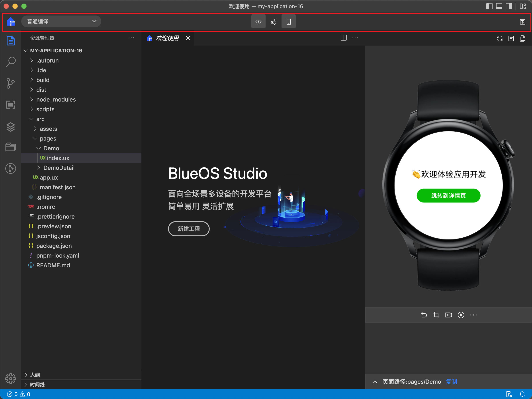The image size is (532, 399).
Task: Collapse the MY-APPLICATION-16 root folder
Action: 81,51
